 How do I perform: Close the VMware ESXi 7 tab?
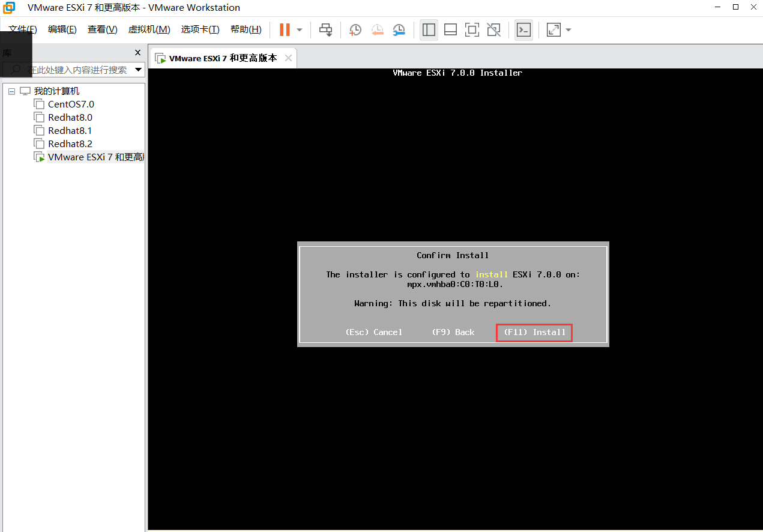click(x=288, y=58)
